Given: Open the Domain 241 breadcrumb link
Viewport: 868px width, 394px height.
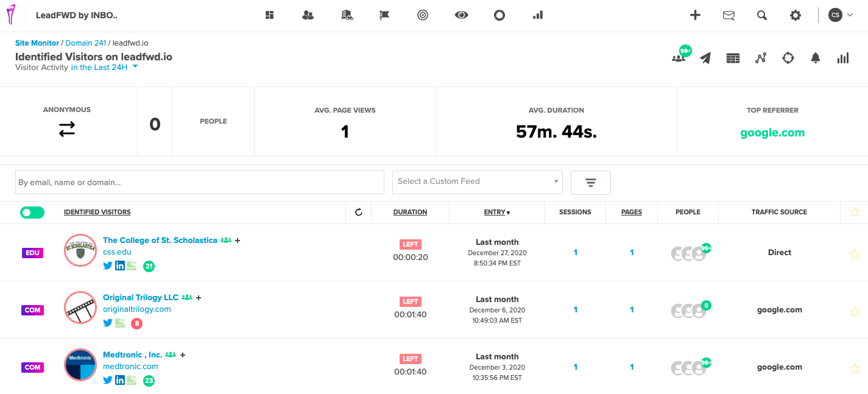Looking at the screenshot, I should (86, 43).
